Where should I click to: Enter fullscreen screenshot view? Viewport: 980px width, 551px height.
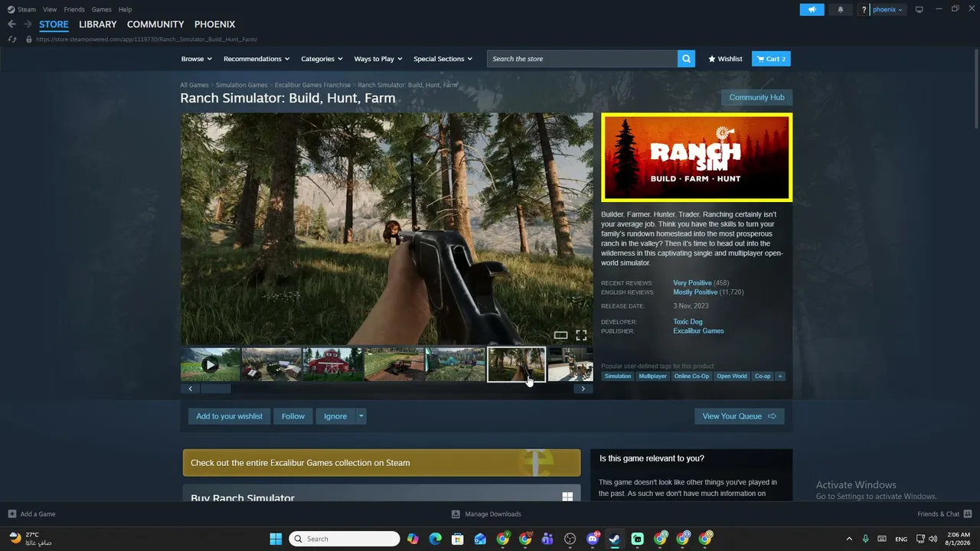click(x=581, y=335)
